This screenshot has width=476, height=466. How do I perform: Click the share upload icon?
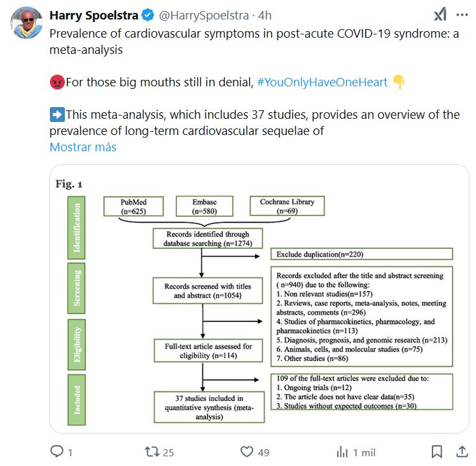click(x=462, y=452)
